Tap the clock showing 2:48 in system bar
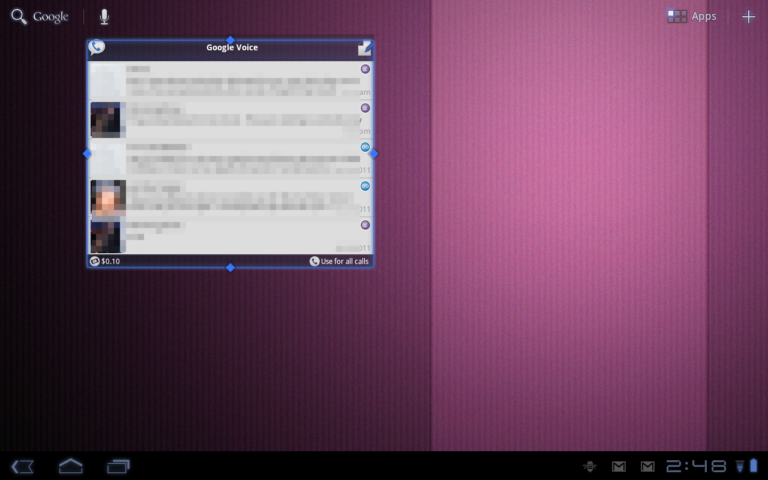The height and width of the screenshot is (480, 768). tap(696, 466)
